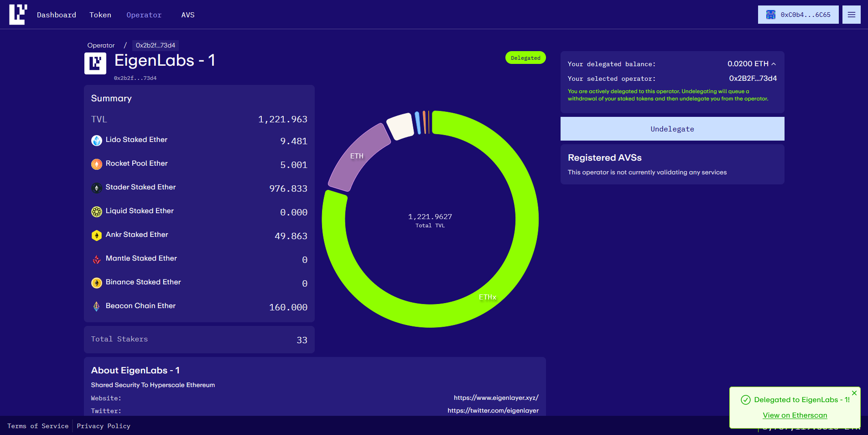Collapse the delegated balance chevron

774,64
